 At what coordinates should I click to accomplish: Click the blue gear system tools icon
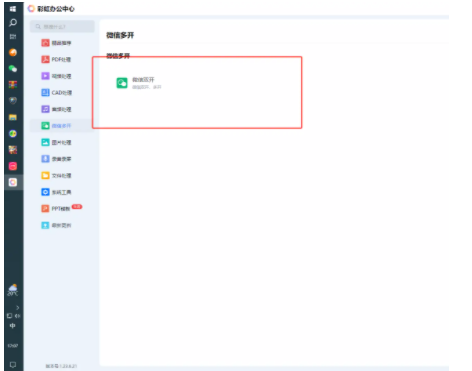click(x=45, y=192)
